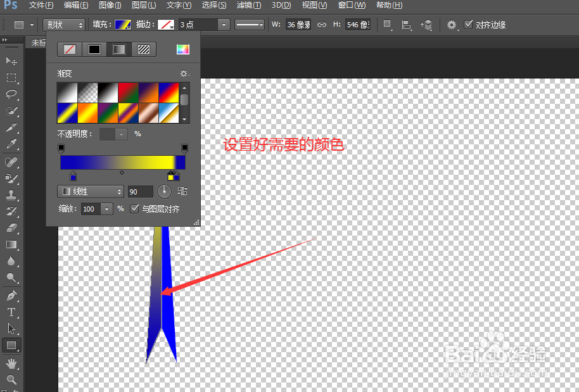
Task: Select the Rectangle shape tool
Action: click(11, 345)
